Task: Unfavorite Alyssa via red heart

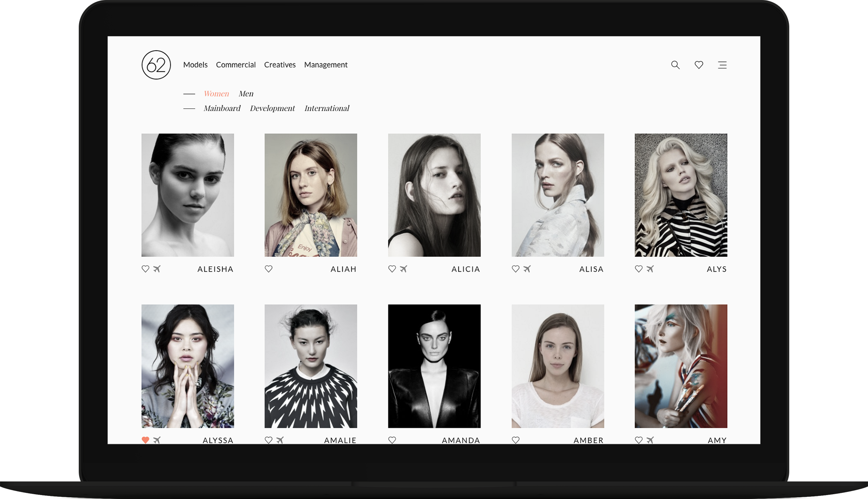Action: [x=146, y=440]
